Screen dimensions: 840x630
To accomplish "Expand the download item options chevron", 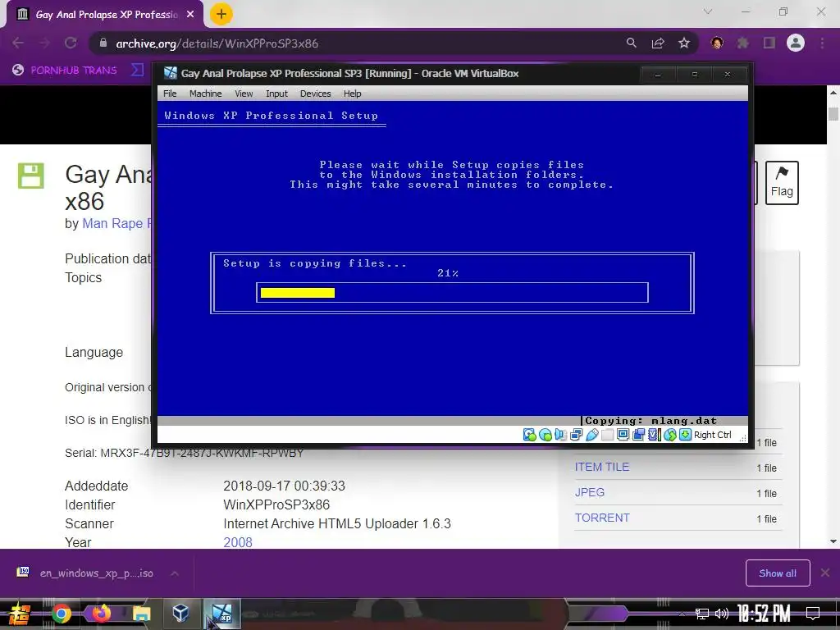I will click(x=175, y=573).
